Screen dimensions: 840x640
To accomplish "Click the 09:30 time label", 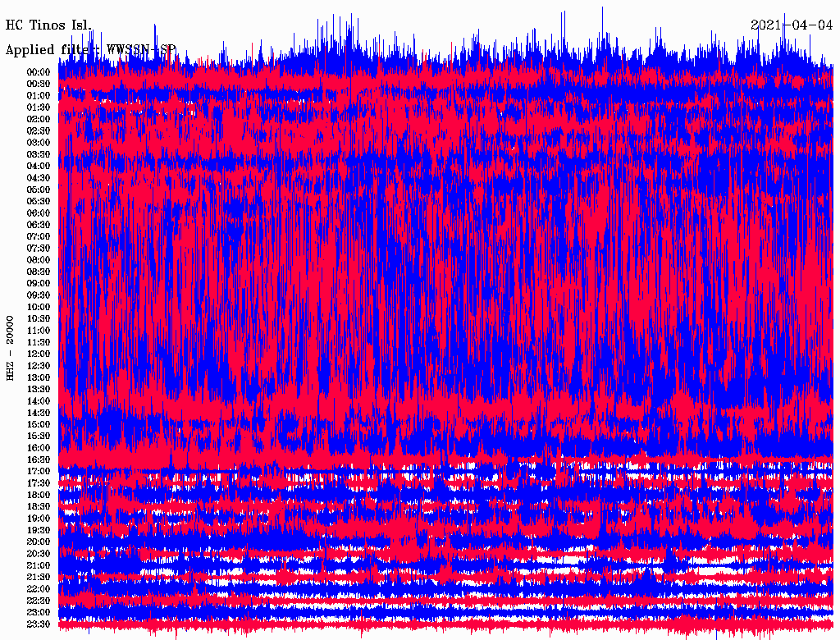I will (x=39, y=295).
